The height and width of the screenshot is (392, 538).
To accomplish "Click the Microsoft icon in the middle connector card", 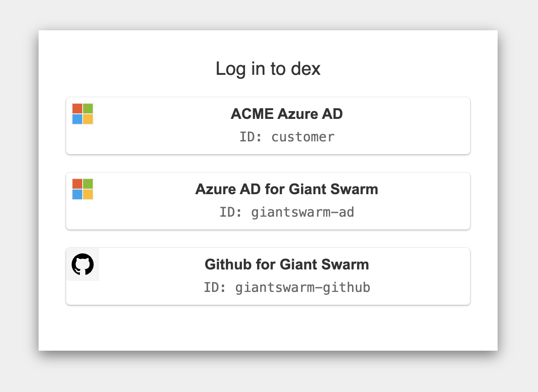I will point(83,189).
